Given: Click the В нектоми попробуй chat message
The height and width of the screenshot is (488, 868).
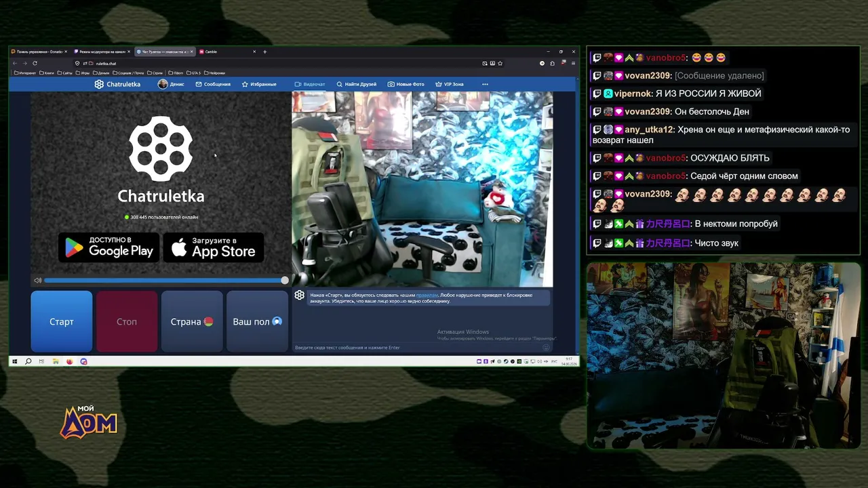Looking at the screenshot, I should [x=736, y=224].
